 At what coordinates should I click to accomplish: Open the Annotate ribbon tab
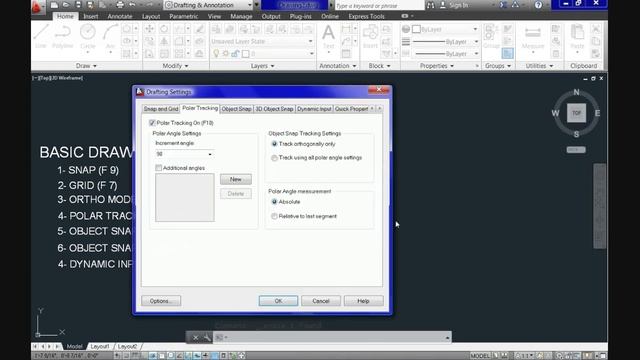(x=120, y=16)
